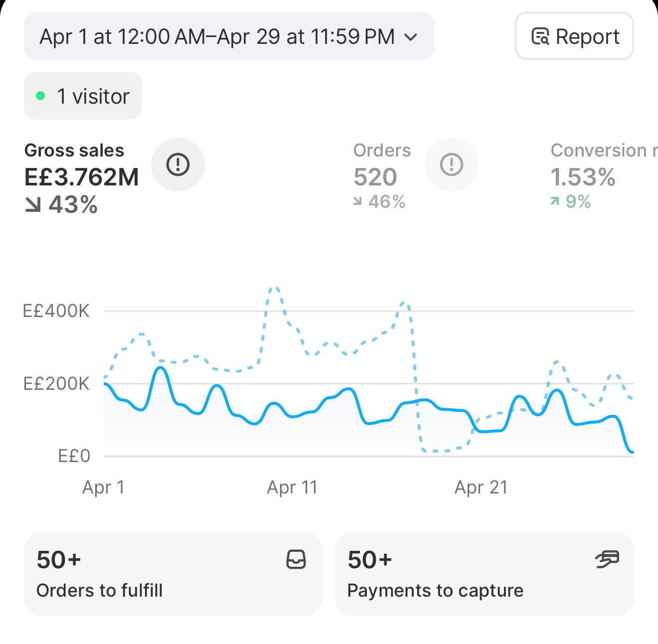658x644 pixels.
Task: Click the Orders alert icon
Action: pos(452,164)
